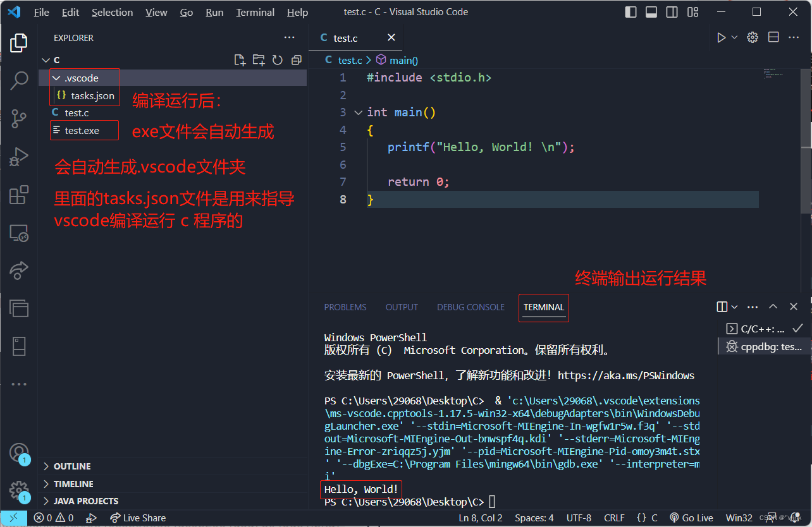Open the run button dropdown arrow

coord(734,38)
